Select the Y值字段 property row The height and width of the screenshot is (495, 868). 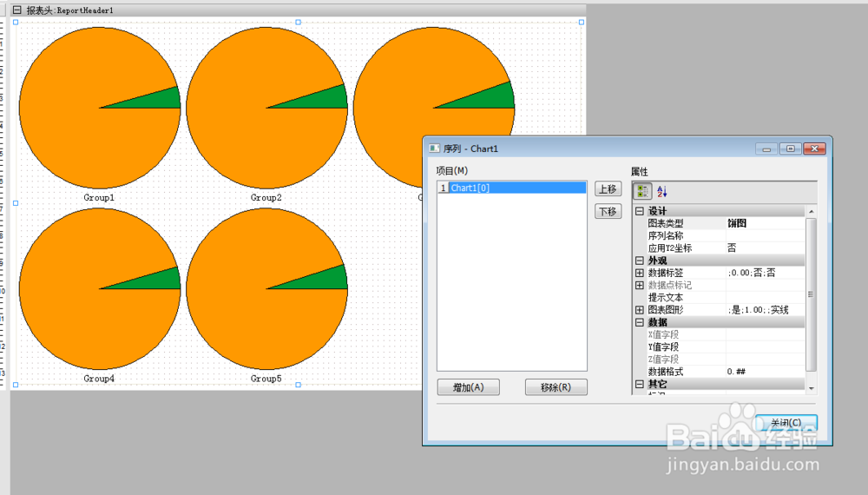pyautogui.click(x=725, y=346)
